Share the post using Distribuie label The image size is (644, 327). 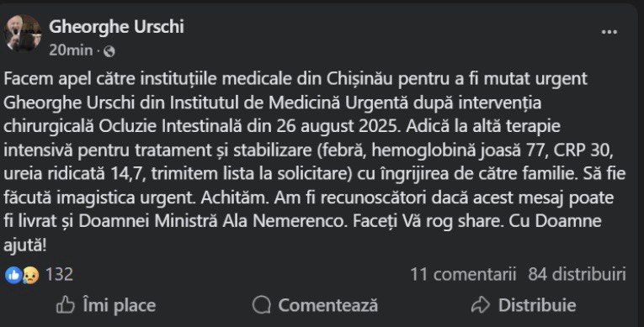(537, 306)
